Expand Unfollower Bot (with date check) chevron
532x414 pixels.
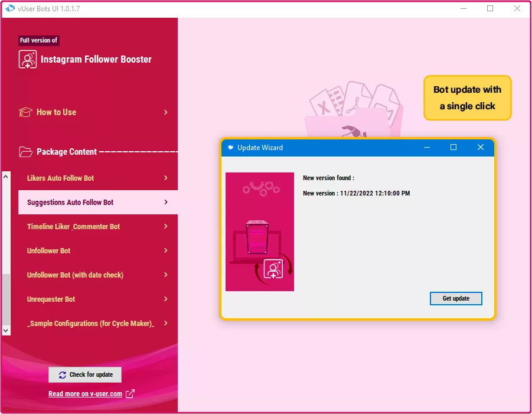click(165, 275)
